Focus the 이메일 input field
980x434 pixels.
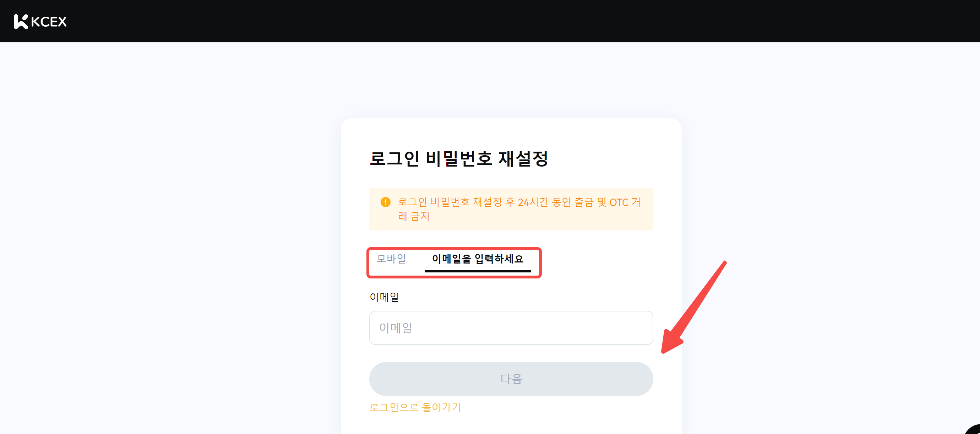pos(511,327)
